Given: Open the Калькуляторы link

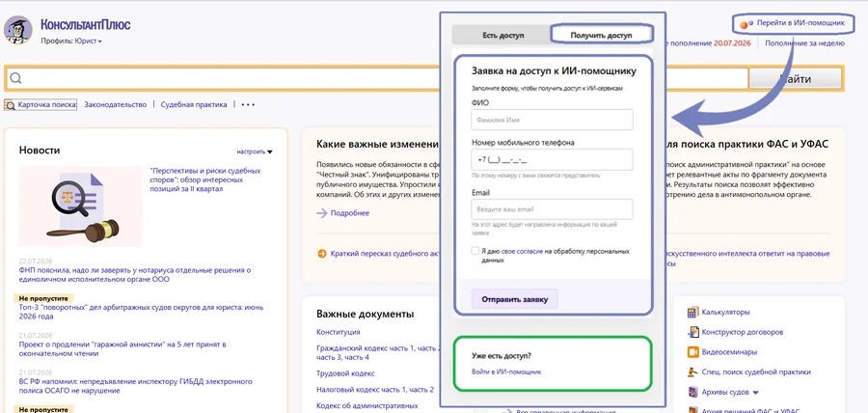Looking at the screenshot, I should pos(725,313).
